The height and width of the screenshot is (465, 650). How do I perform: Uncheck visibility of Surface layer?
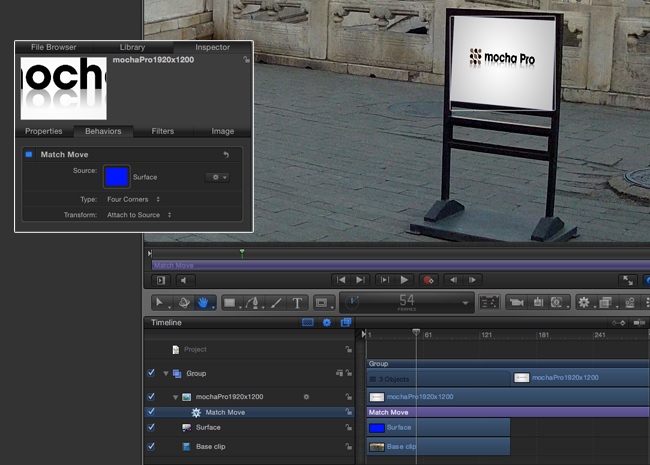(x=151, y=427)
